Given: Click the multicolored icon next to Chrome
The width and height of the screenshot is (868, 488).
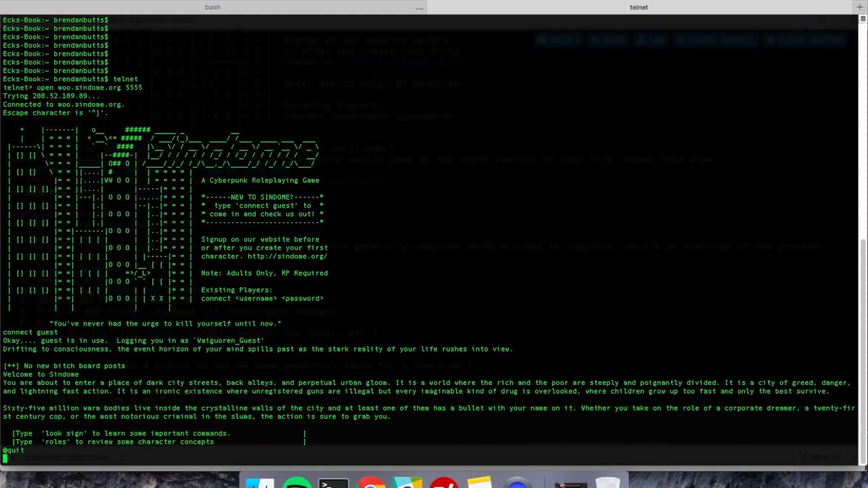Looking at the screenshot, I should (407, 483).
